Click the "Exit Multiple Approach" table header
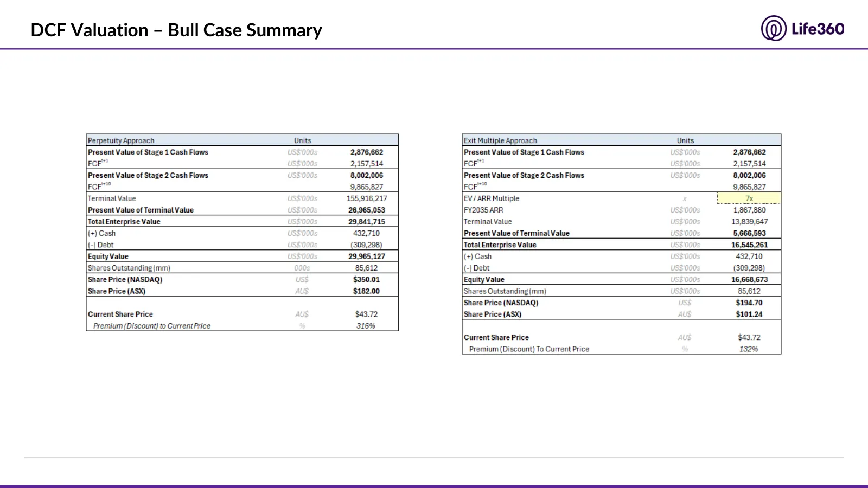The height and width of the screenshot is (488, 868). coord(500,140)
